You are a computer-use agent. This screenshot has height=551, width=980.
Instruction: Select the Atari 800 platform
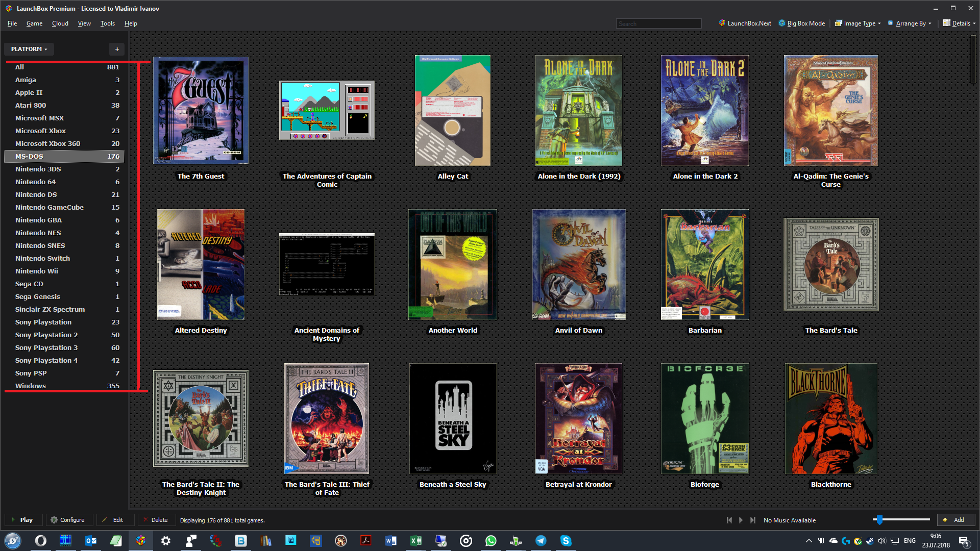coord(64,105)
